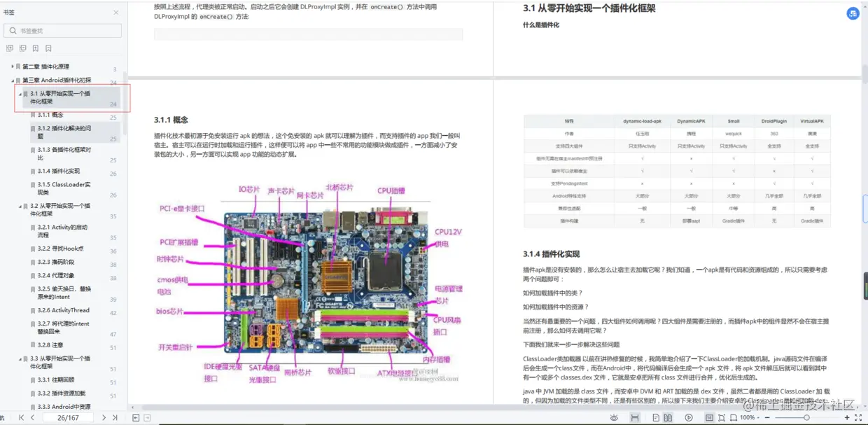Open bookmark 3.2.2 寻找Hook点
The width and height of the screenshot is (868, 425).
[60, 249]
